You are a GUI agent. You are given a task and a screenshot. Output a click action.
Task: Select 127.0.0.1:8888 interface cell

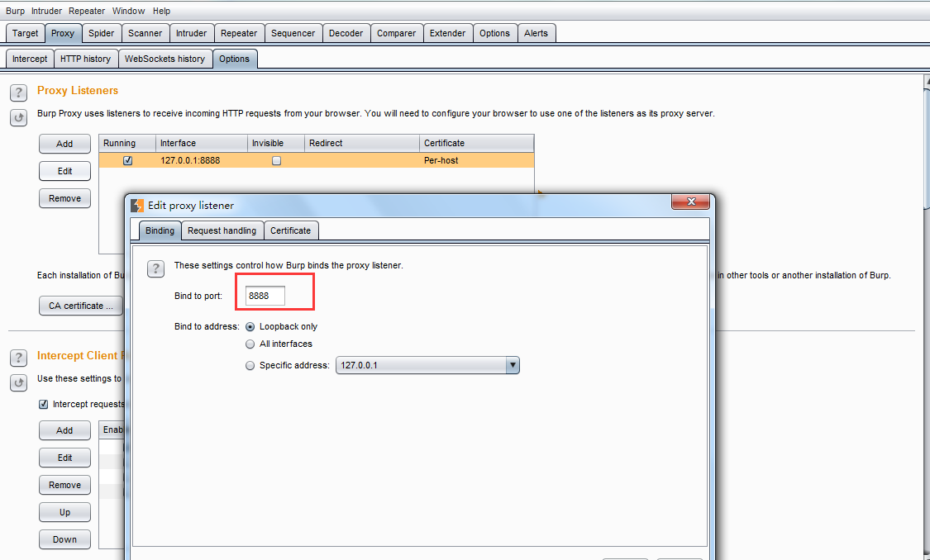pyautogui.click(x=202, y=160)
